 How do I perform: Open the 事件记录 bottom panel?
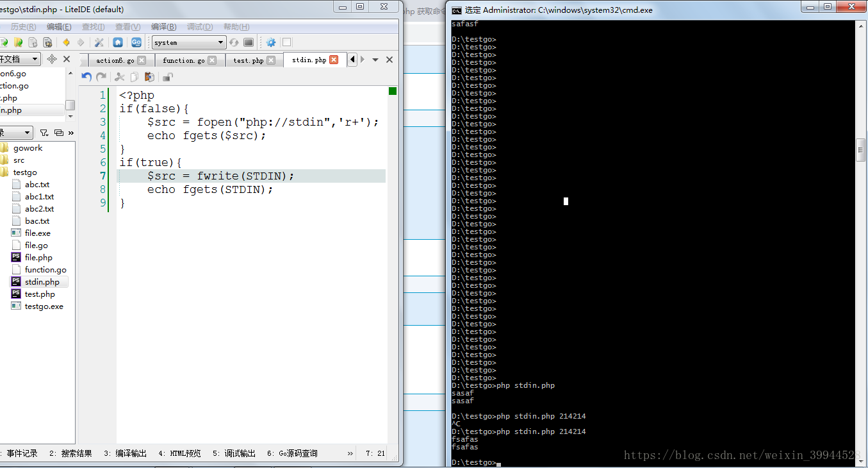(x=19, y=453)
